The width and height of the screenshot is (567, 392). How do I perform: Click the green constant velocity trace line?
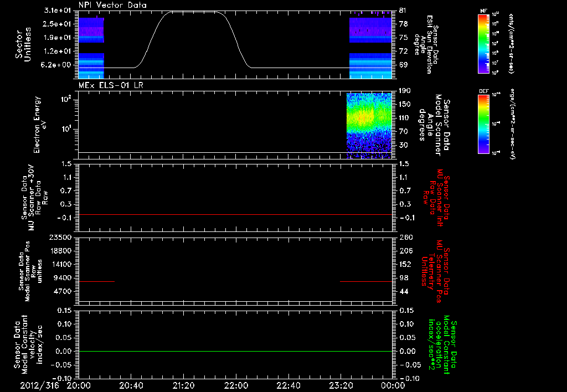(x=235, y=351)
